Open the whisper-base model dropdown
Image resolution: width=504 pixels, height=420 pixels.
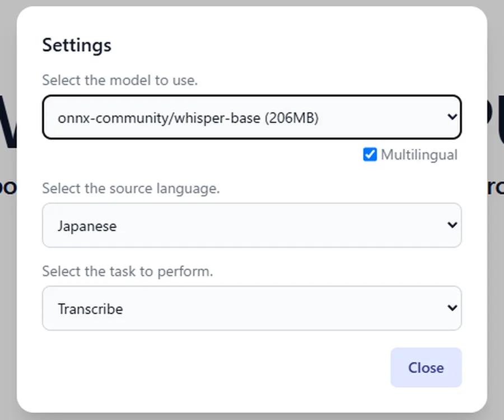click(x=252, y=117)
